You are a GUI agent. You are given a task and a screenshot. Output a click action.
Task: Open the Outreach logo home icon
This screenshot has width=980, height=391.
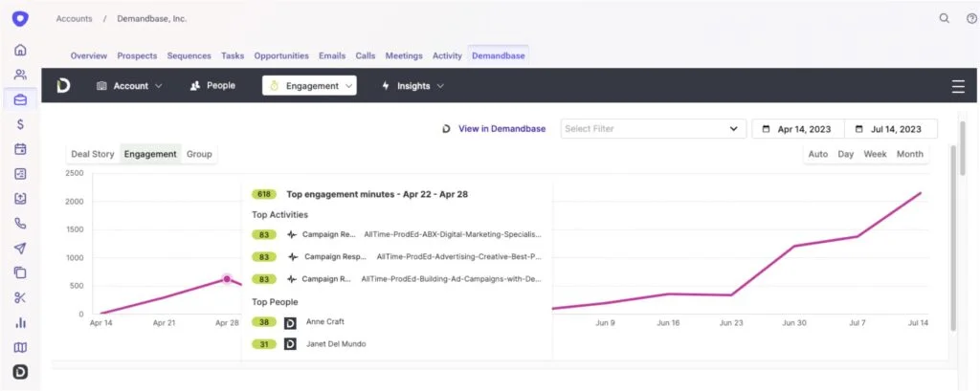tap(20, 19)
